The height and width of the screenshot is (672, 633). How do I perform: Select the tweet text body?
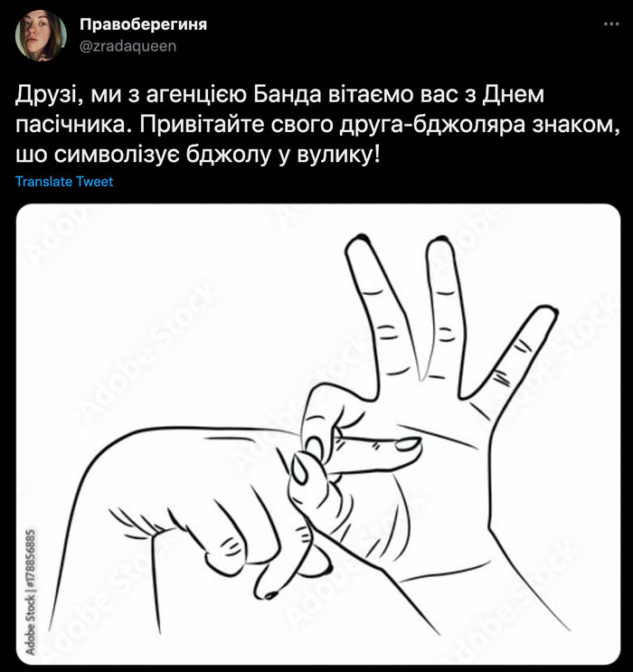pyautogui.click(x=317, y=125)
